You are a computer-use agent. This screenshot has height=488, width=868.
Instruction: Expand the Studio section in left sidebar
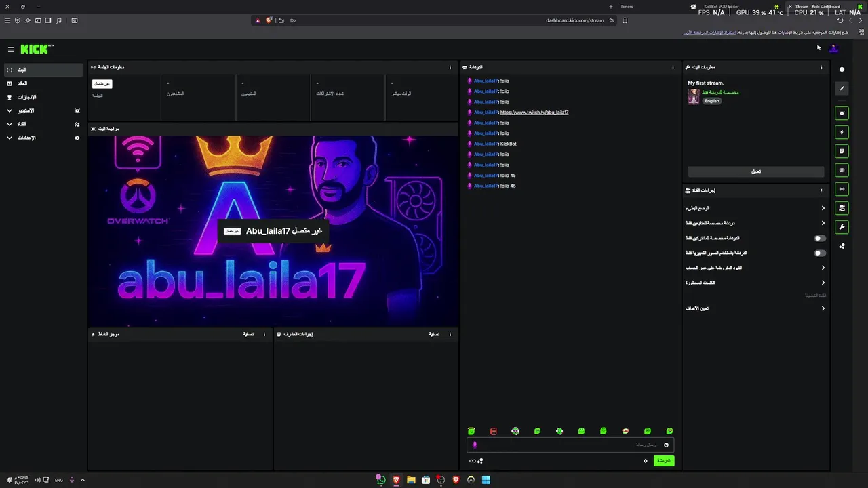(9, 110)
